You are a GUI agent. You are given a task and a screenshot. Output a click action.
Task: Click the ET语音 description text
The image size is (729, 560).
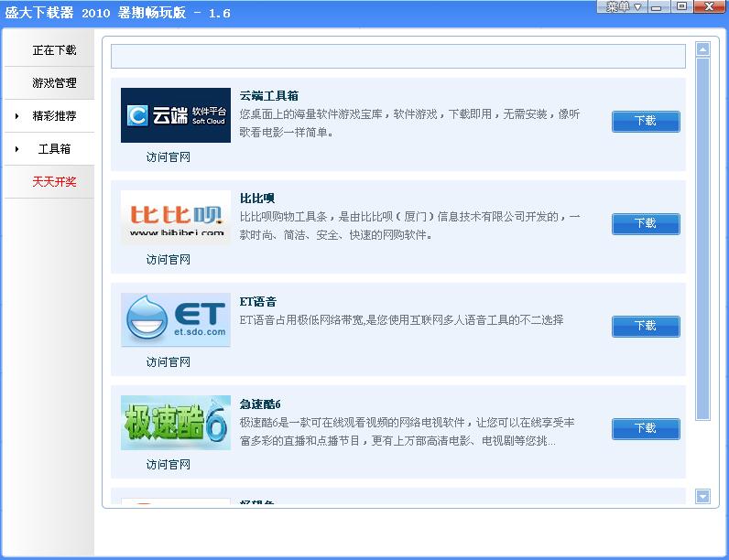(x=402, y=320)
